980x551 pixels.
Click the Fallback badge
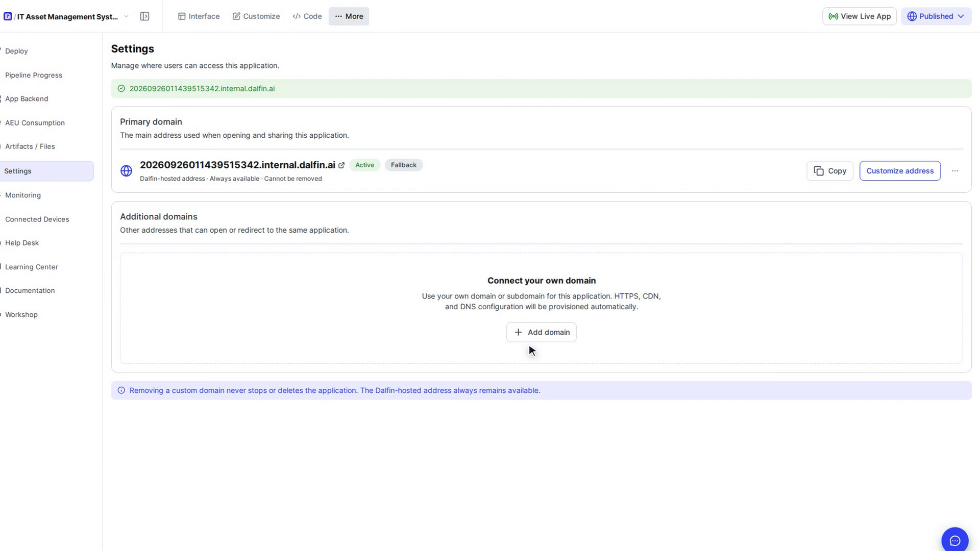point(404,165)
